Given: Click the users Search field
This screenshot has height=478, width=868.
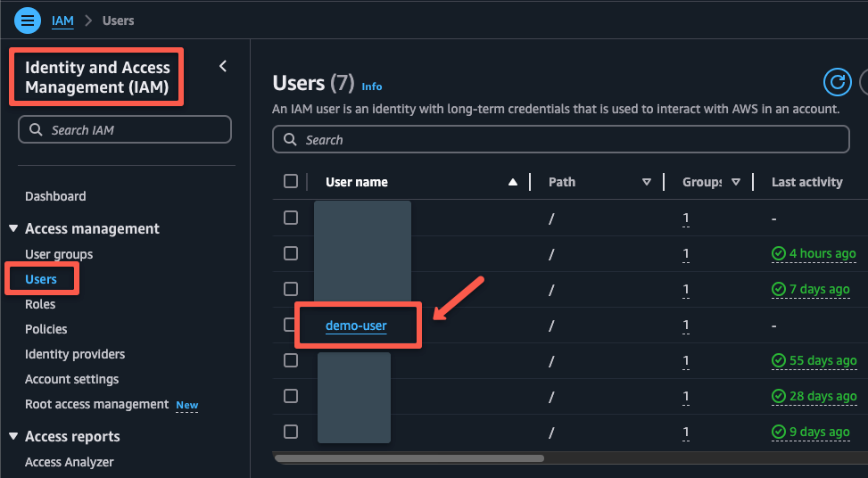Looking at the screenshot, I should coord(561,139).
